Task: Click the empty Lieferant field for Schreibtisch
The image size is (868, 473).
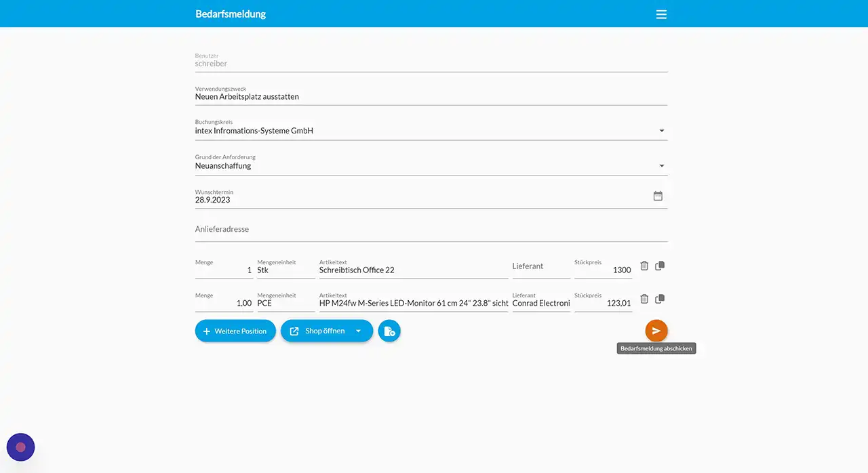Action: point(540,268)
